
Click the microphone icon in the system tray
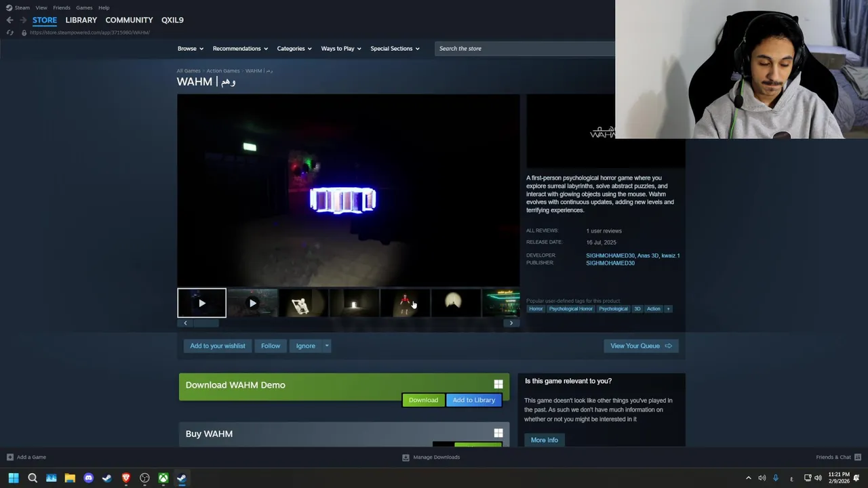pos(776,479)
